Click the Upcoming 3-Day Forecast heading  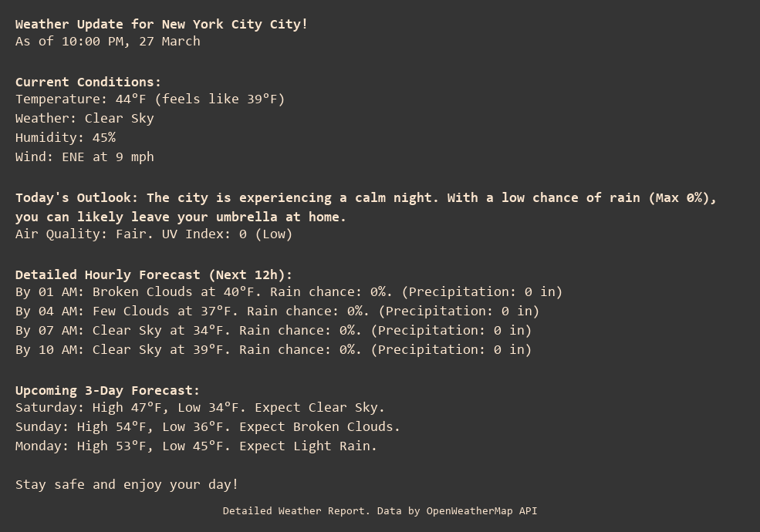(x=107, y=390)
